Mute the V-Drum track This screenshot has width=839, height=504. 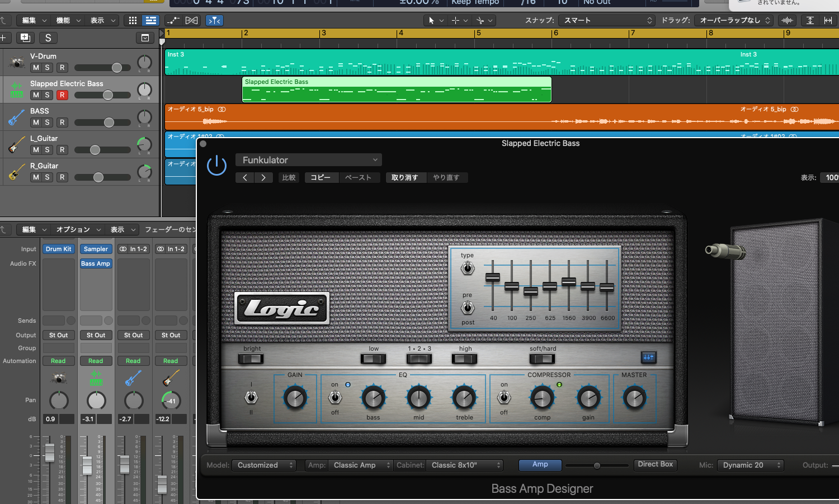click(36, 68)
